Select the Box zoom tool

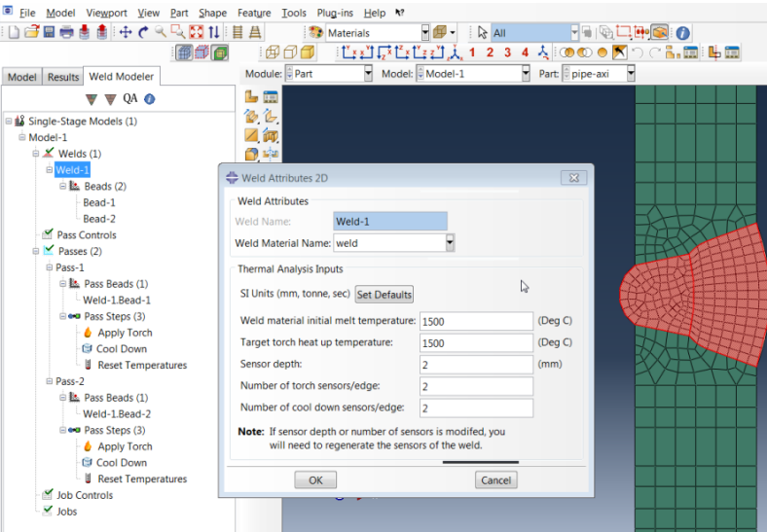tap(177, 32)
